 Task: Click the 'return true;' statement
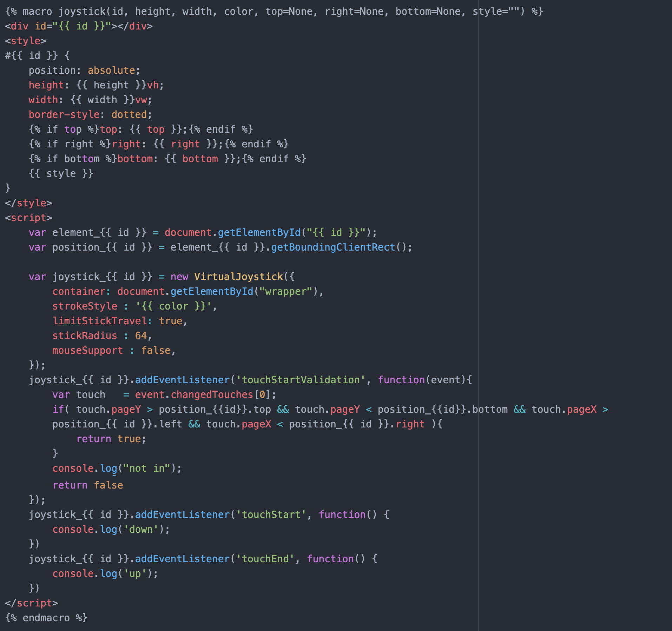pos(111,439)
